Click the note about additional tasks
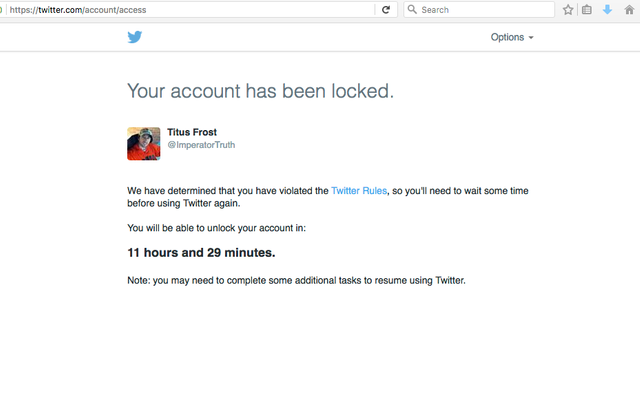Image resolution: width=640 pixels, height=409 pixels. click(296, 280)
